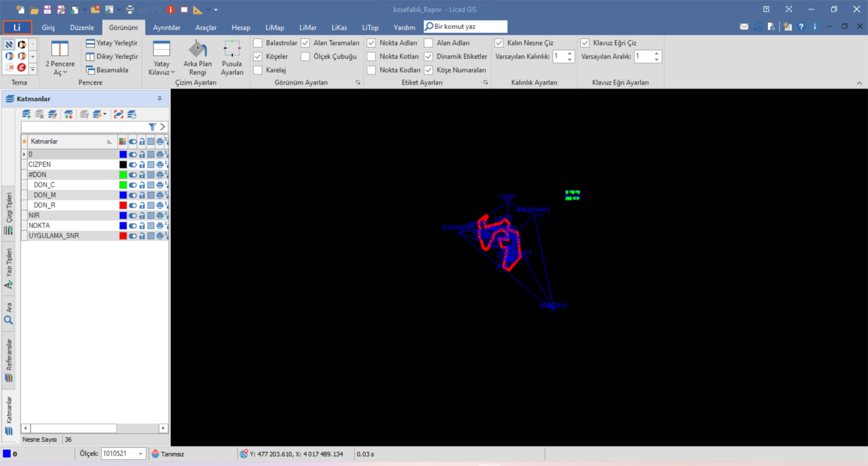Open the Yazı Tipleri side tab
This screenshot has width=868, height=466.
pyautogui.click(x=9, y=268)
